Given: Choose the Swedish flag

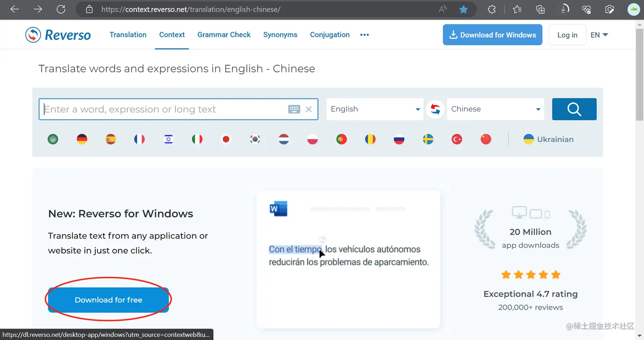Looking at the screenshot, I should tap(428, 139).
